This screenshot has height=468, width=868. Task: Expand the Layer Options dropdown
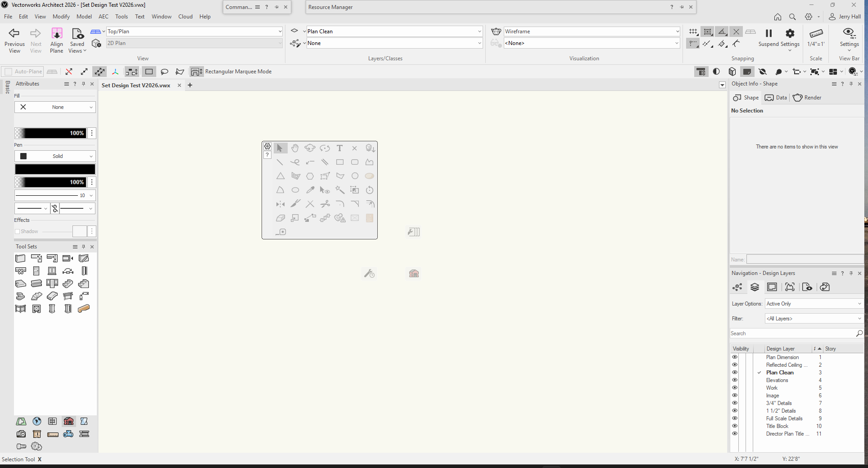click(814, 304)
